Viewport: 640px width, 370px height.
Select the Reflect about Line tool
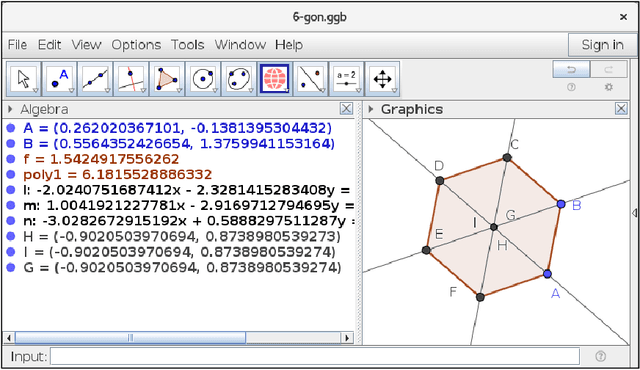click(x=311, y=79)
